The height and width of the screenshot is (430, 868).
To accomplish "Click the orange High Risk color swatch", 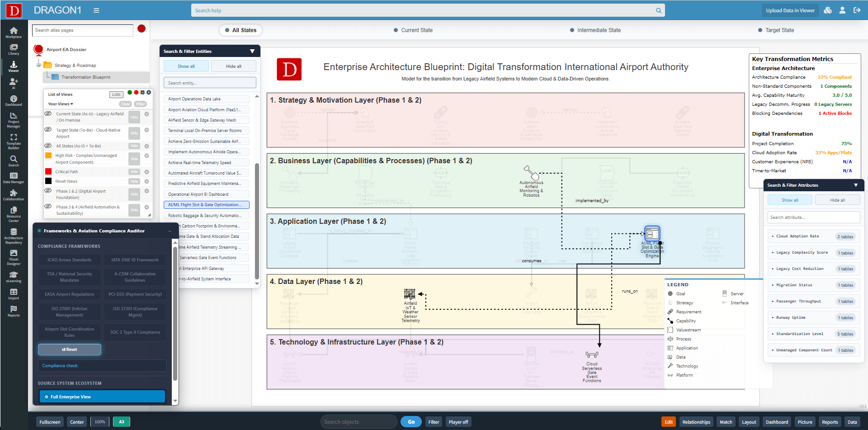I will point(48,156).
